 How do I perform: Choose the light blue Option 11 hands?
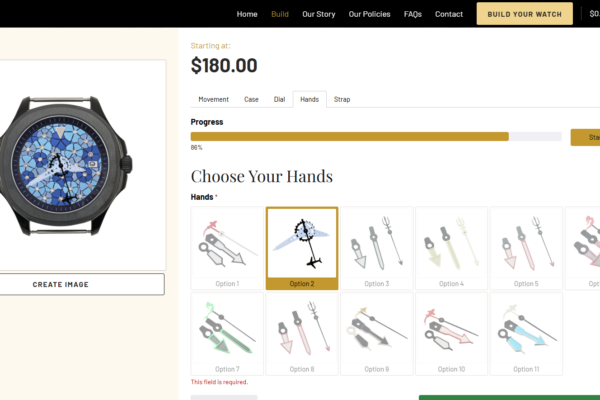coord(526,334)
